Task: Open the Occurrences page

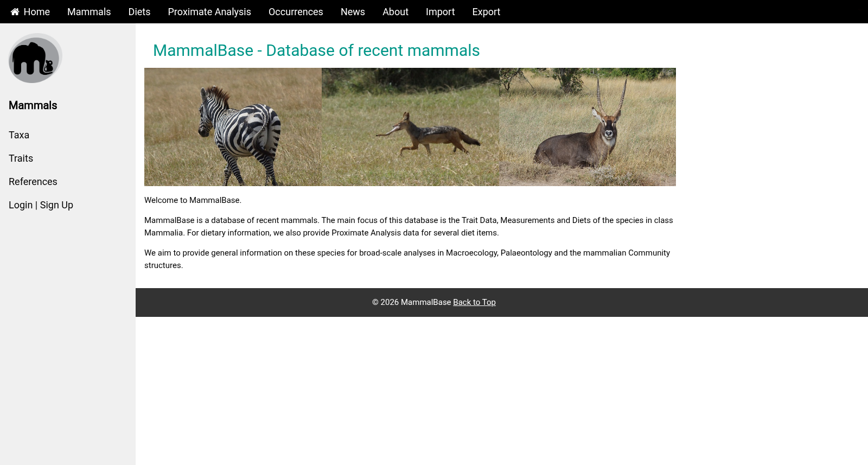Action: pyautogui.click(x=296, y=11)
